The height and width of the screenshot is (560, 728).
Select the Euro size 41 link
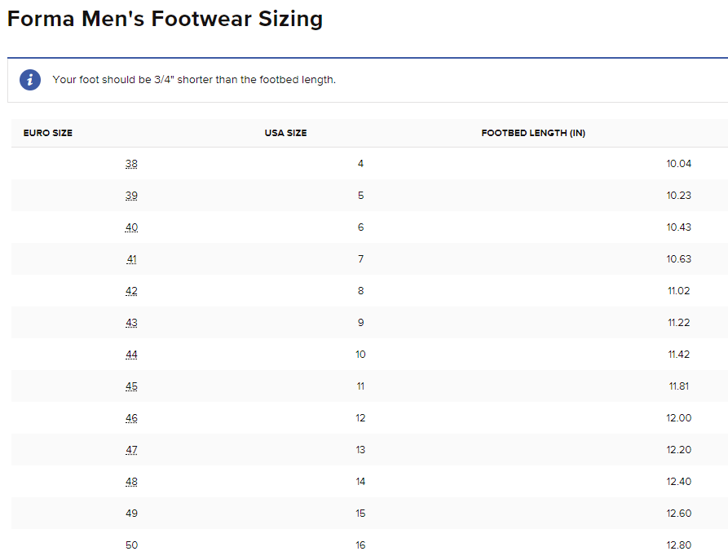click(x=131, y=259)
